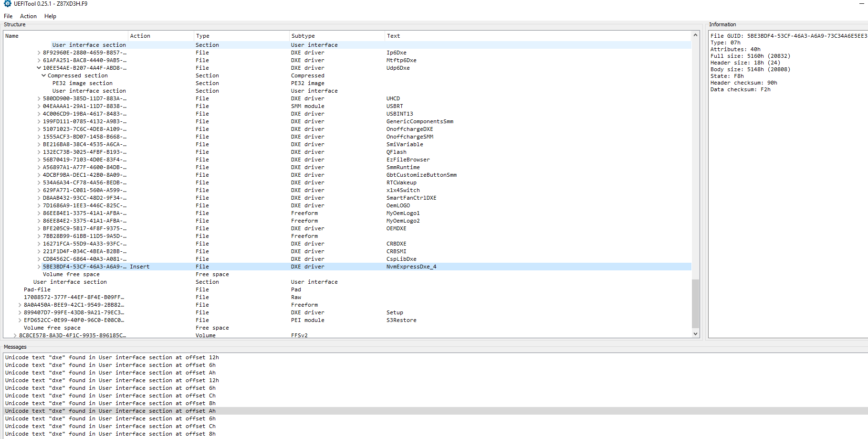The width and height of the screenshot is (868, 439).
Task: Sort by the Type column header
Action: pos(241,36)
